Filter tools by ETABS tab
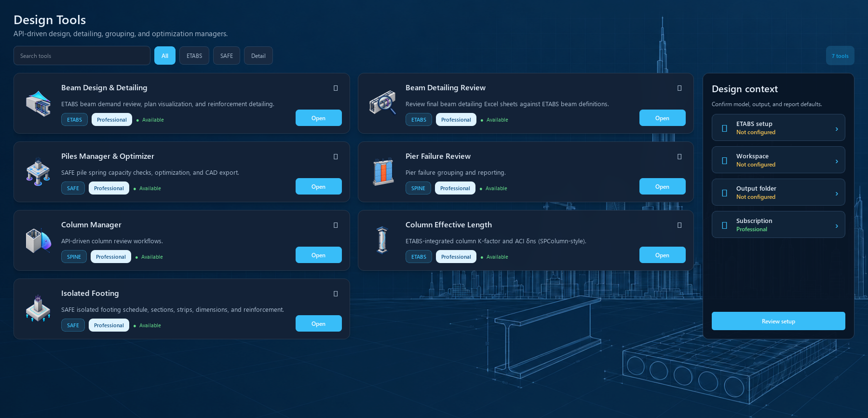 [x=194, y=56]
